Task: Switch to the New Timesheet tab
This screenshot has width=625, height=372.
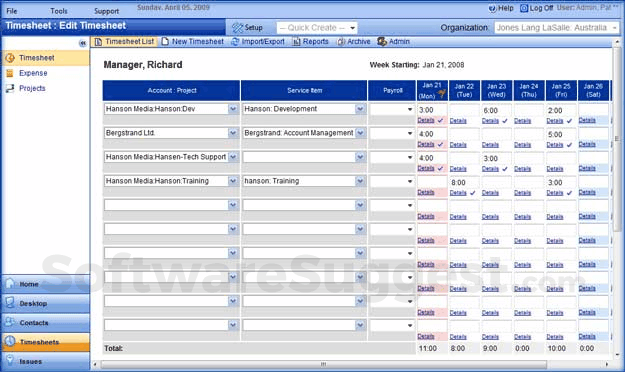Action: [x=193, y=41]
